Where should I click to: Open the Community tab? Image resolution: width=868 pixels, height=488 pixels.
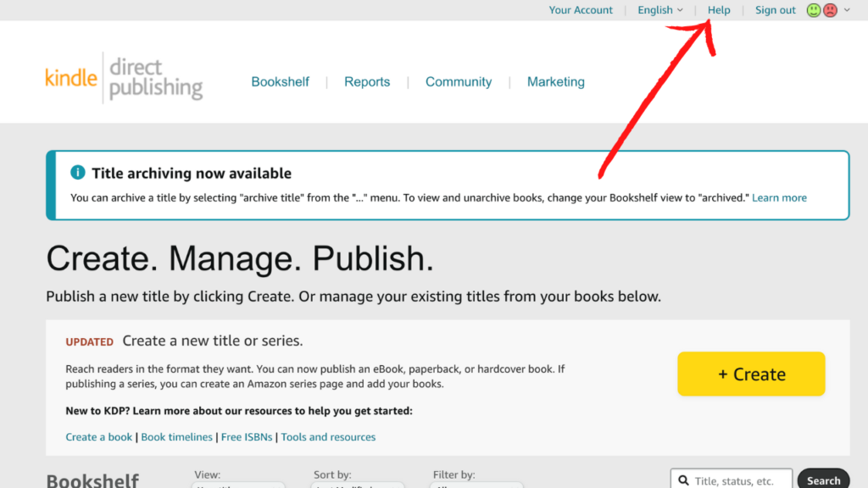pyautogui.click(x=459, y=82)
